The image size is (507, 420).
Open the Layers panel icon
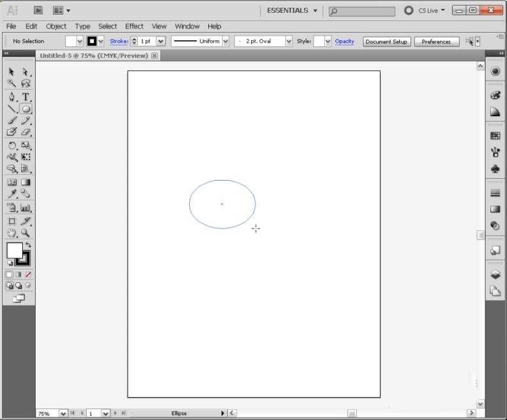pyautogui.click(x=495, y=274)
